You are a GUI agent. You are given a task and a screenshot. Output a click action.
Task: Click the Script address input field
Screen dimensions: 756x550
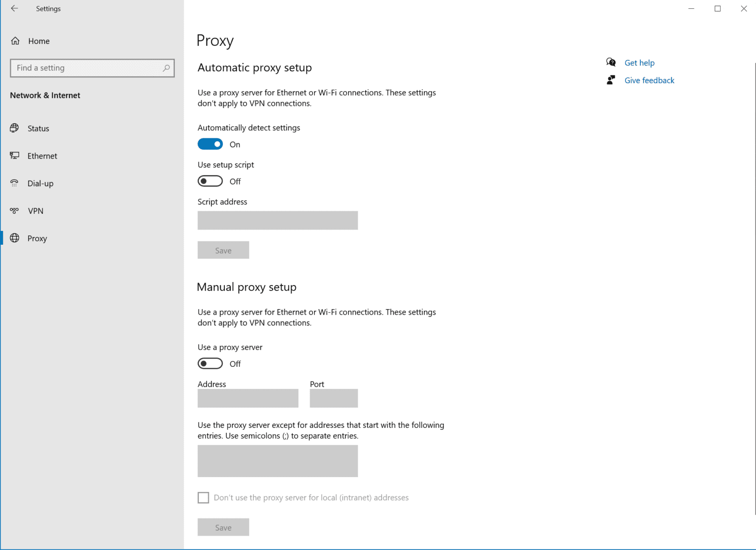pos(277,220)
